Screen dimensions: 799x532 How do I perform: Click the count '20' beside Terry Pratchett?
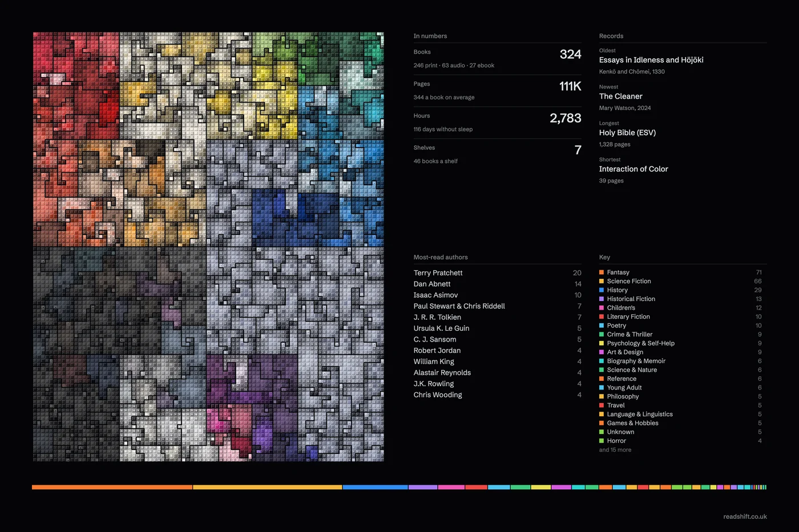[x=577, y=273]
